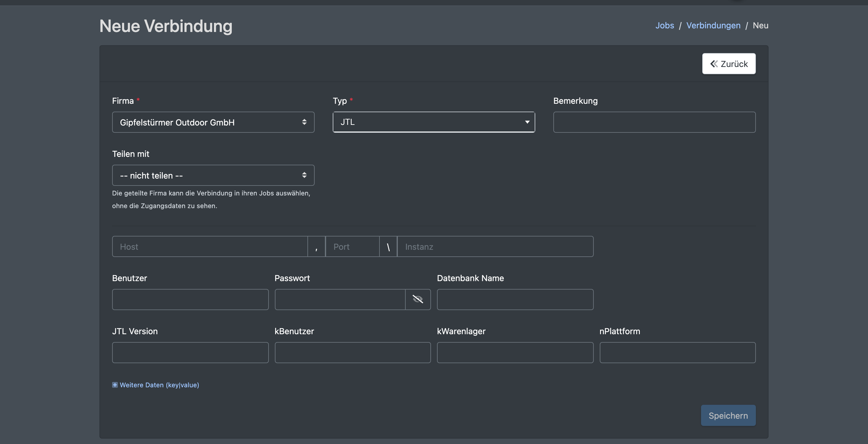Save the connection with Speichern
The height and width of the screenshot is (444, 868).
(728, 415)
